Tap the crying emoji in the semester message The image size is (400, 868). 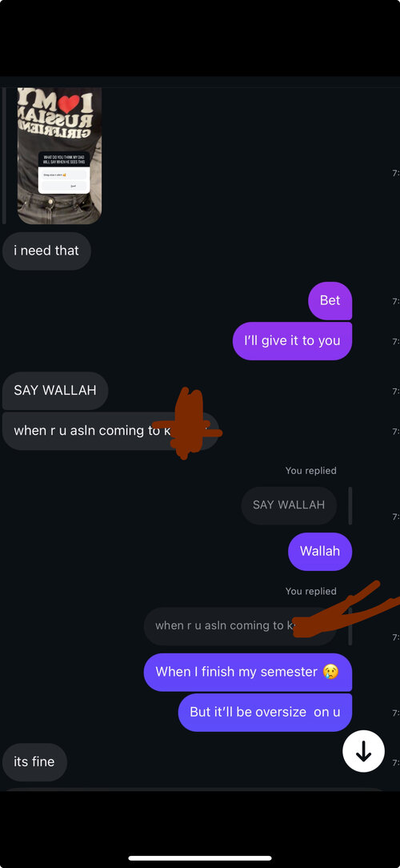tap(331, 672)
